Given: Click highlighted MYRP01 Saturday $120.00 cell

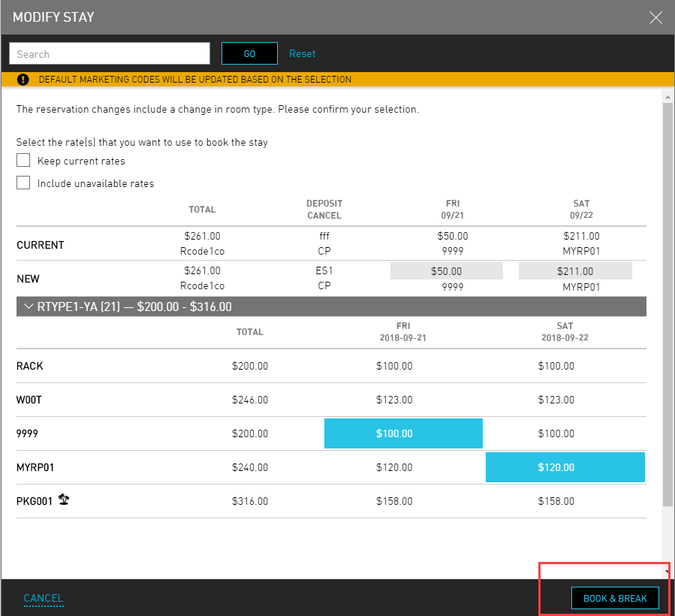Looking at the screenshot, I should pyautogui.click(x=565, y=467).
